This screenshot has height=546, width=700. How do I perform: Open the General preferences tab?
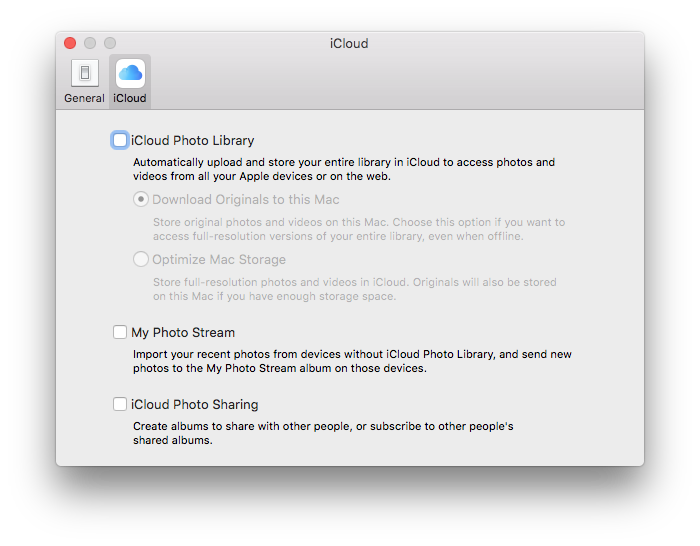(84, 82)
